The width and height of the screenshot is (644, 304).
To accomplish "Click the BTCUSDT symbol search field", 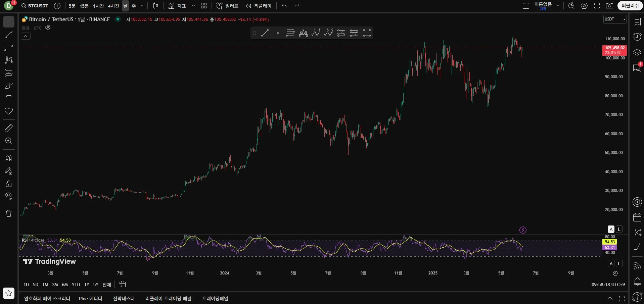I will [x=35, y=6].
